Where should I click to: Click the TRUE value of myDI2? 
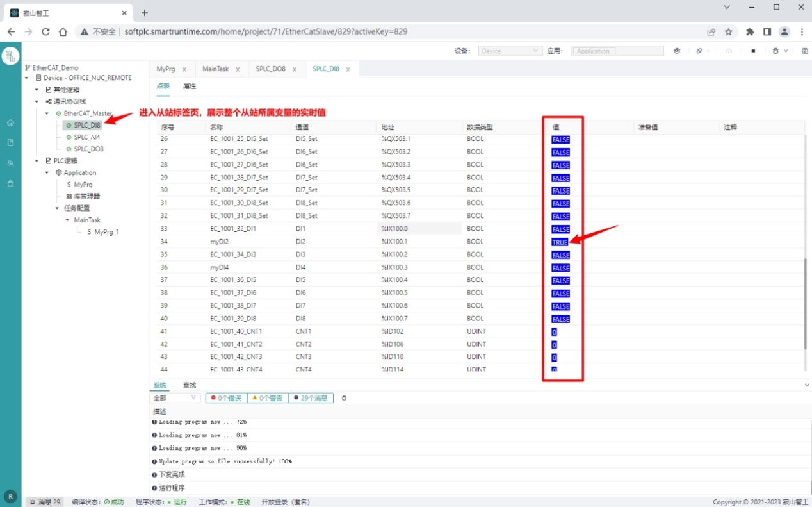(x=560, y=242)
